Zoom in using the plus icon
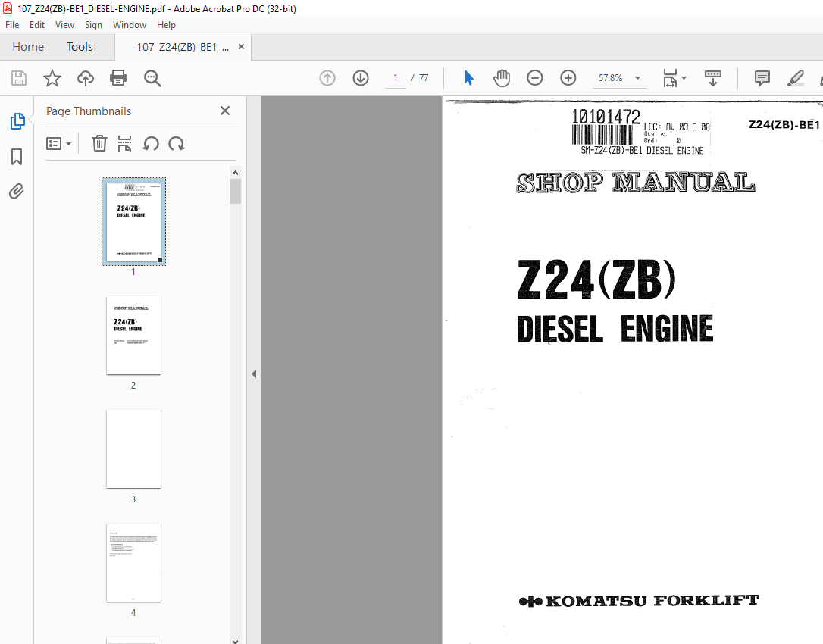This screenshot has width=823, height=644. click(x=568, y=77)
